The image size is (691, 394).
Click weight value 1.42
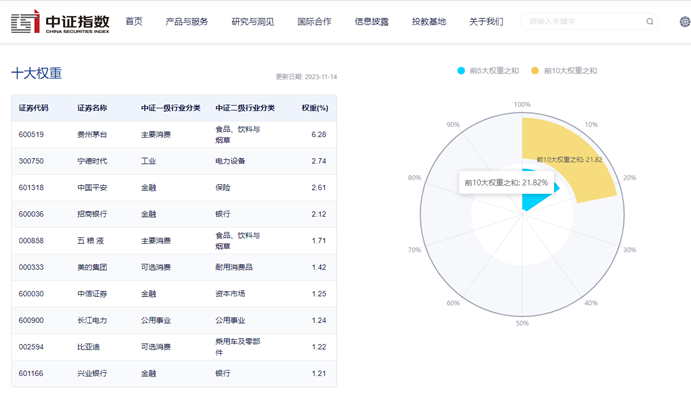click(319, 267)
